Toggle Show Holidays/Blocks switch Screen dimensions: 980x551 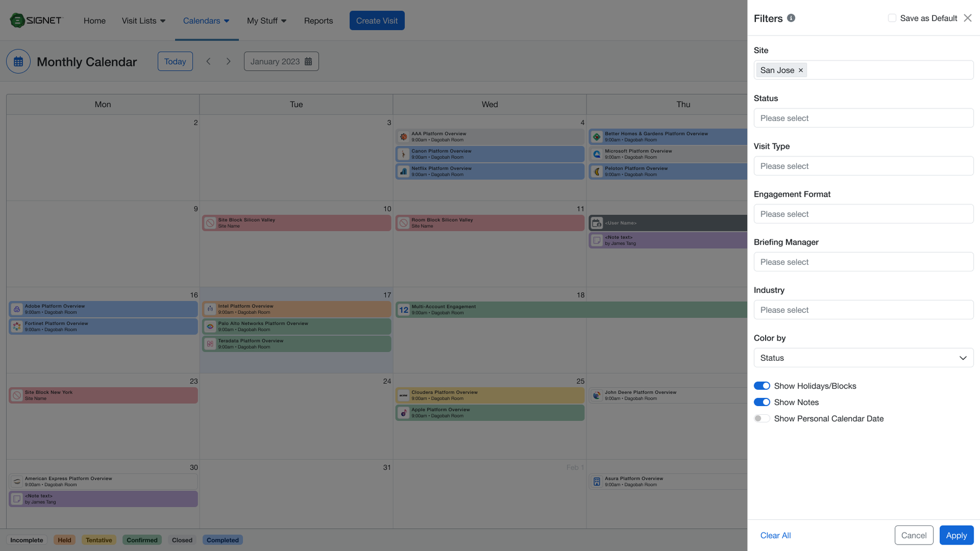(x=762, y=386)
